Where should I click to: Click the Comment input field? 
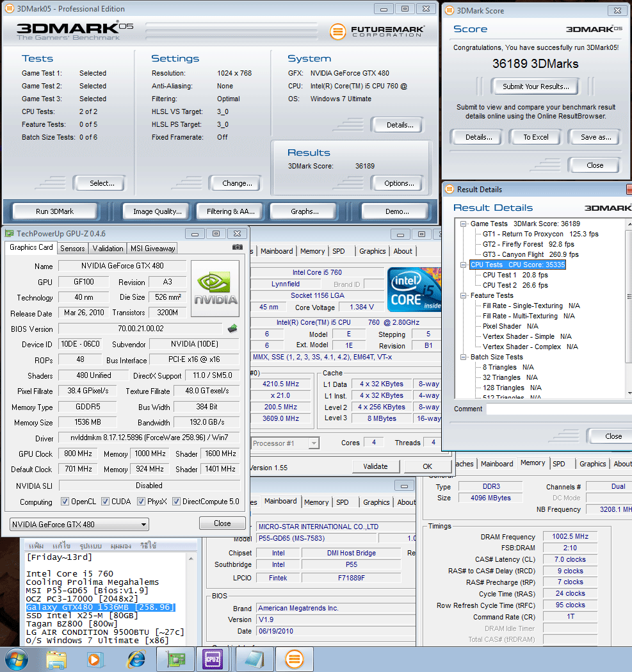point(559,409)
